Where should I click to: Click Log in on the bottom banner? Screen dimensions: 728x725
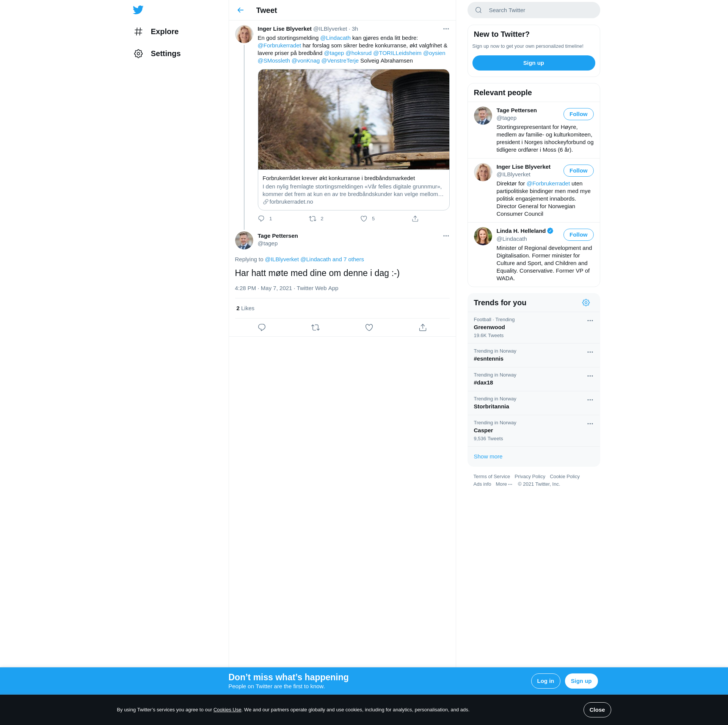click(545, 681)
